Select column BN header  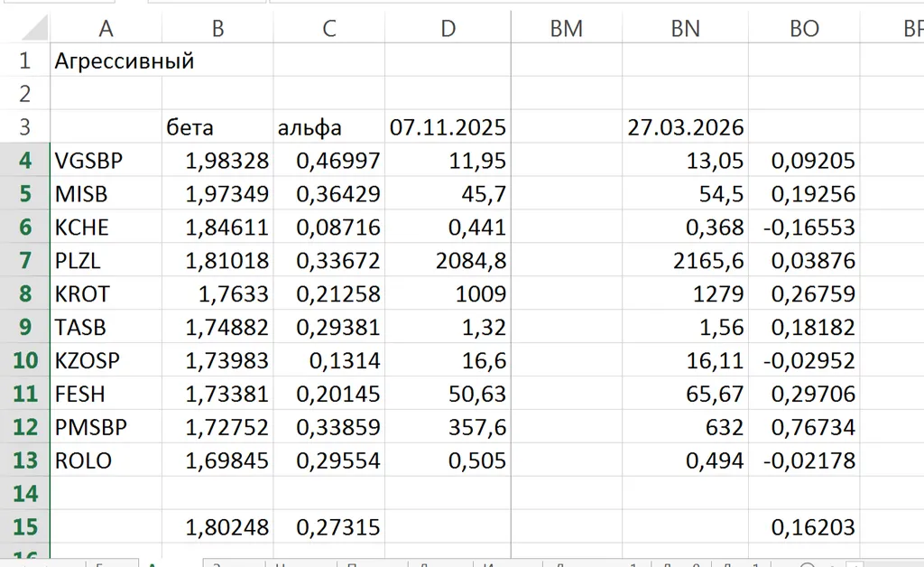click(686, 28)
